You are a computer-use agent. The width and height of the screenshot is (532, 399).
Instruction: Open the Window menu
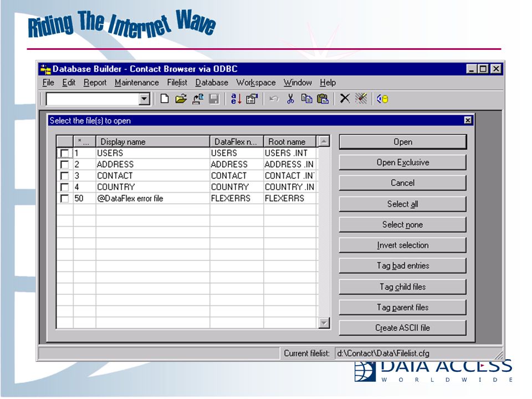(x=298, y=83)
